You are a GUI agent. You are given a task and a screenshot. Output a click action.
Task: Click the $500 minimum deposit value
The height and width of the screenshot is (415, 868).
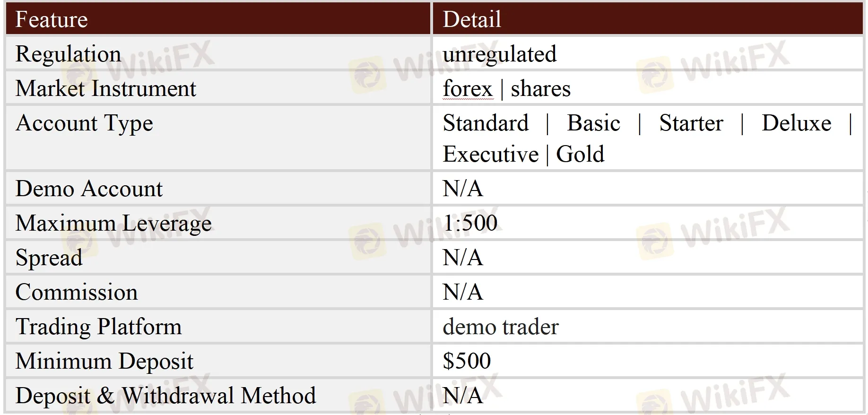click(467, 362)
